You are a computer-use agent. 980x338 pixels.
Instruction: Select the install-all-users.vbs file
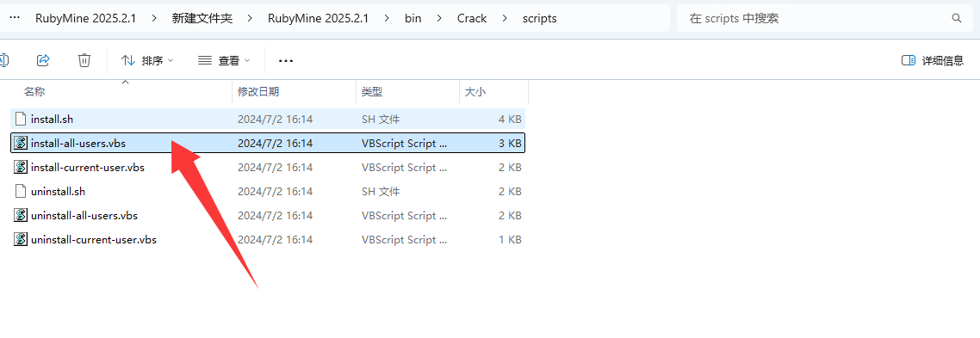(x=268, y=143)
